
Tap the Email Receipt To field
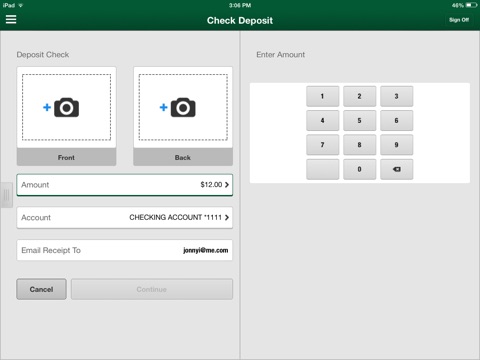(x=125, y=250)
